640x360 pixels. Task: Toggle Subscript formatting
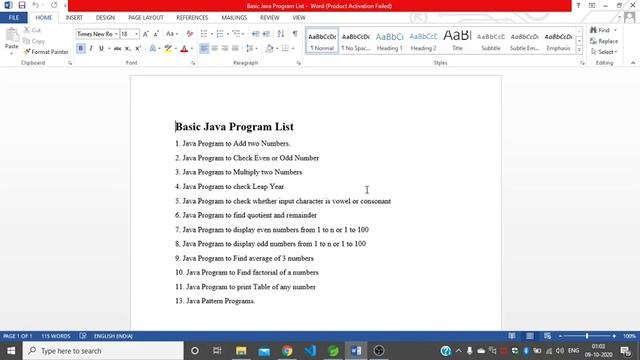tap(128, 49)
